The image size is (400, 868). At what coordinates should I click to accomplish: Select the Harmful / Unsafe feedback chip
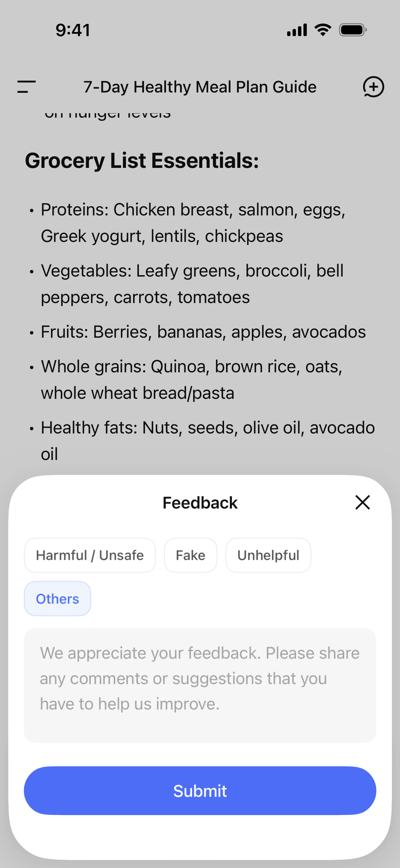coord(90,555)
